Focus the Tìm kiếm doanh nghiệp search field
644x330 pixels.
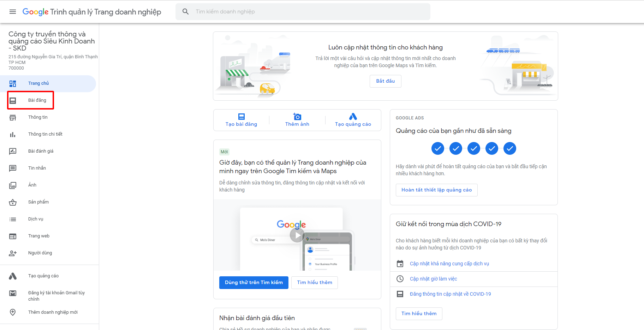(303, 12)
